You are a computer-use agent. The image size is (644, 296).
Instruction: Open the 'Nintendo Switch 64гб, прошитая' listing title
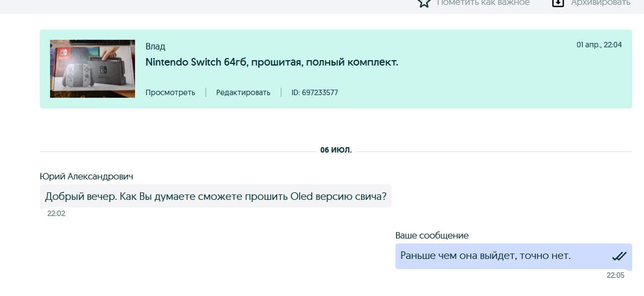272,62
